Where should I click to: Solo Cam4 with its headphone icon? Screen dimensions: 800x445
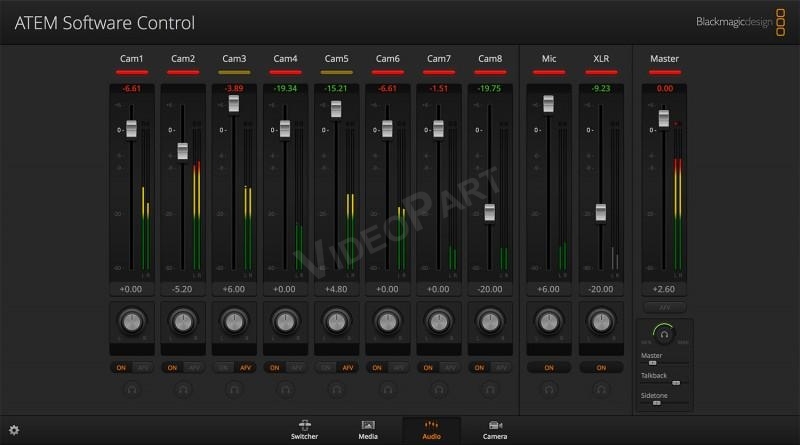(x=285, y=390)
